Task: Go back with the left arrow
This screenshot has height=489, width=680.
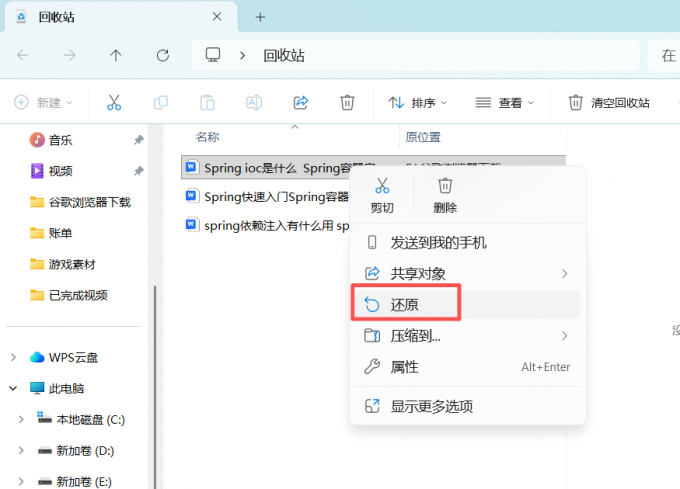Action: [x=23, y=55]
